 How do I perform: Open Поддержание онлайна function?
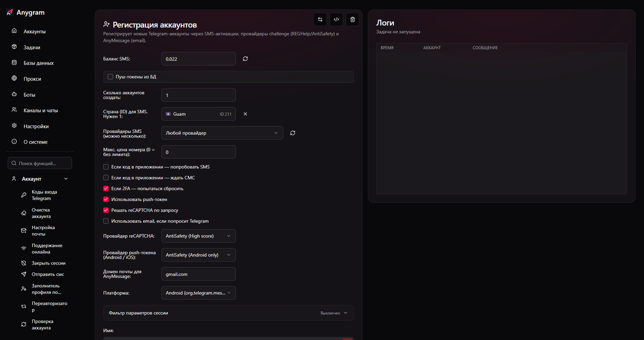(47, 249)
